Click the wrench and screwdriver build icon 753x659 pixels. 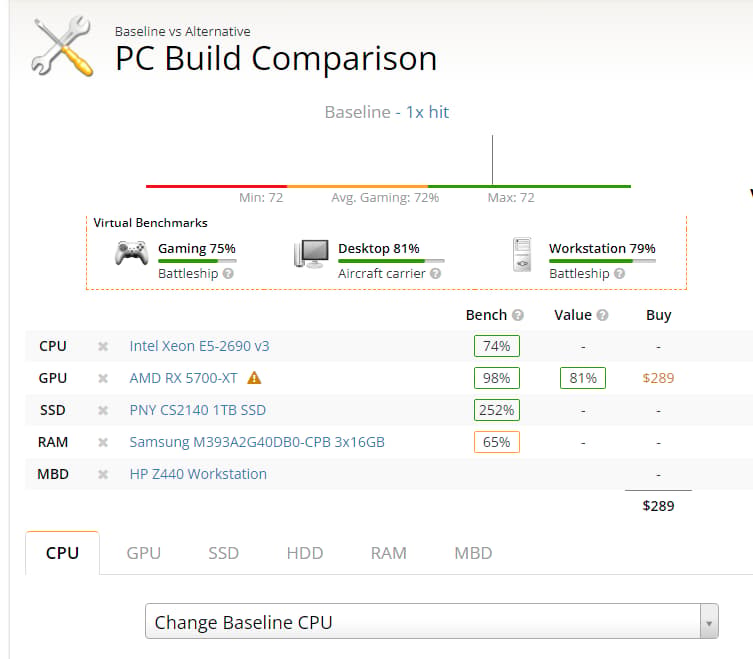point(62,46)
